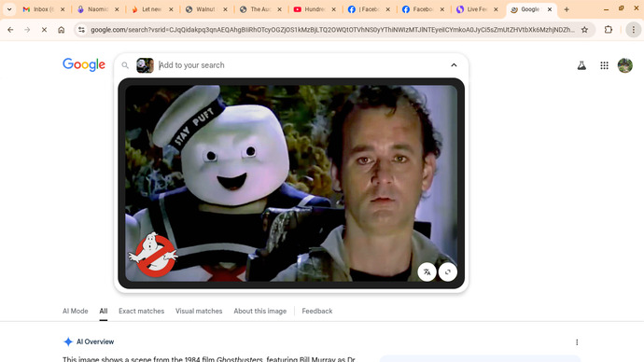Open Exact matches tab
Image resolution: width=644 pixels, height=362 pixels.
(x=141, y=311)
